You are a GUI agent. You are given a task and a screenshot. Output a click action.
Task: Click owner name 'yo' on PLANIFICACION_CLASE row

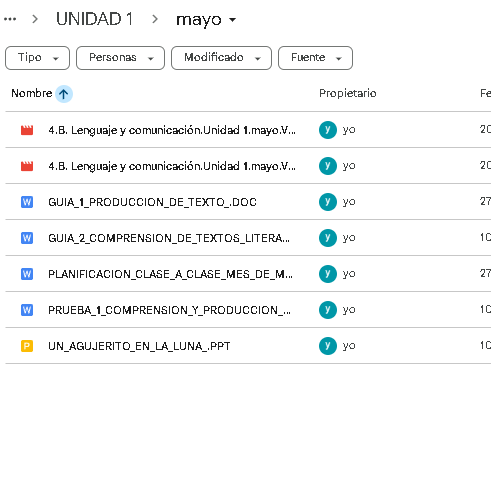[349, 274]
